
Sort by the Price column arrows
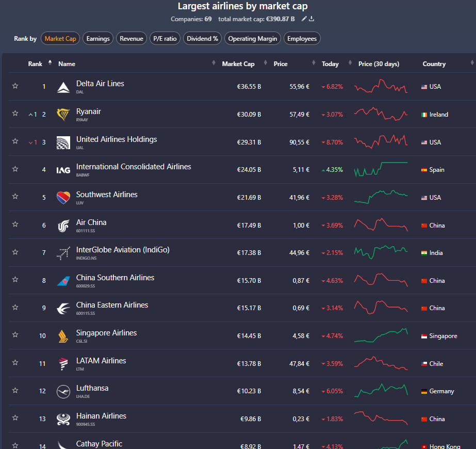314,62
